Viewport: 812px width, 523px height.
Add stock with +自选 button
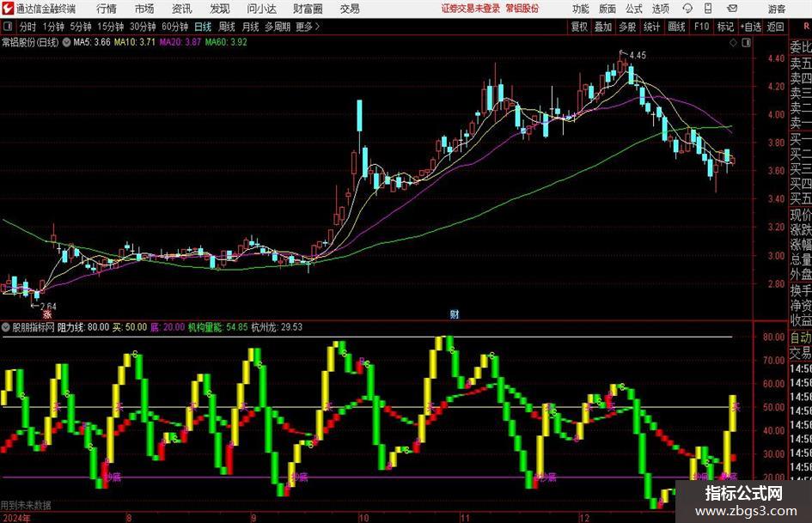pos(751,27)
